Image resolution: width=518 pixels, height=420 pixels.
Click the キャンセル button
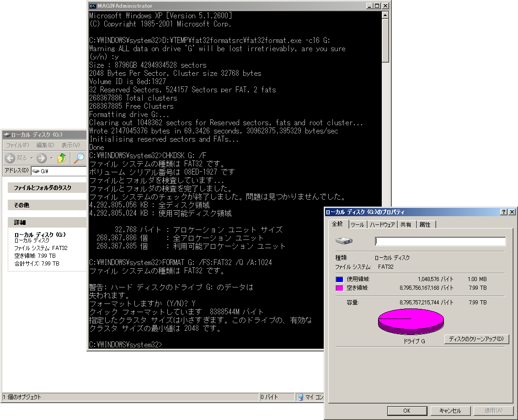[450, 411]
